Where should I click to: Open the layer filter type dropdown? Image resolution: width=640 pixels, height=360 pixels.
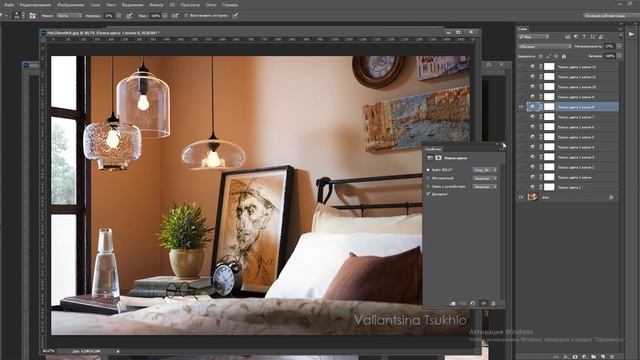click(533, 37)
